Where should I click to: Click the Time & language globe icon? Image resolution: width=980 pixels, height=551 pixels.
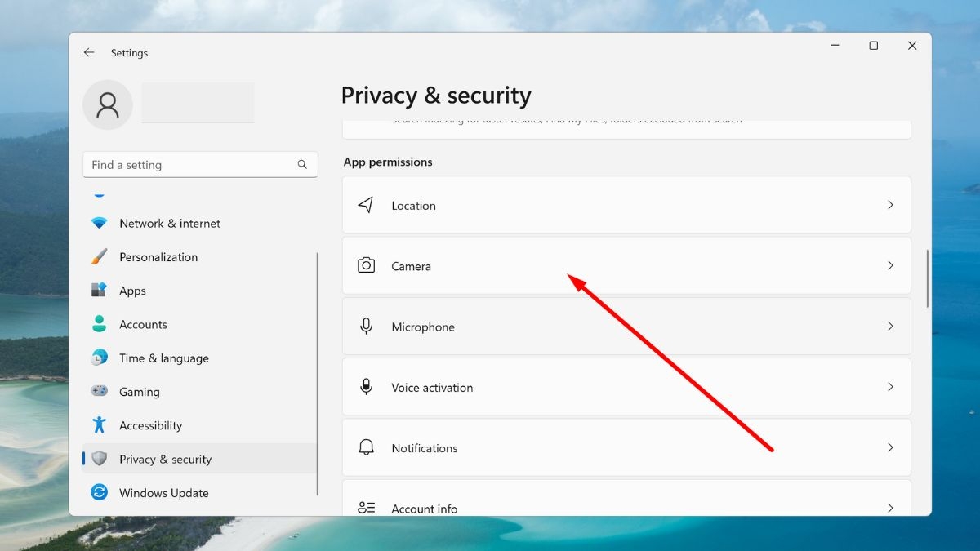point(100,358)
